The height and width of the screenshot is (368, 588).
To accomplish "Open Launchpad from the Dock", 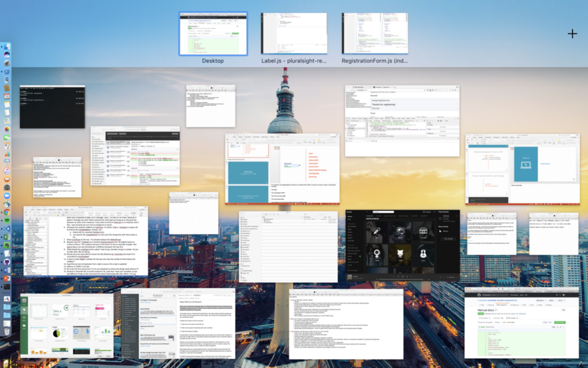I will [x=6, y=63].
